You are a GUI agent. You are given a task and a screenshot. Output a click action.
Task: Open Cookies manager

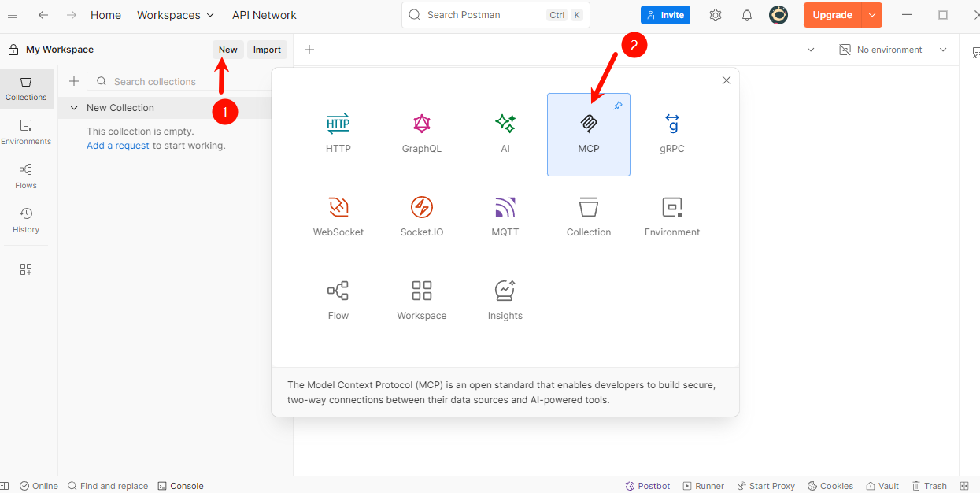coord(830,486)
